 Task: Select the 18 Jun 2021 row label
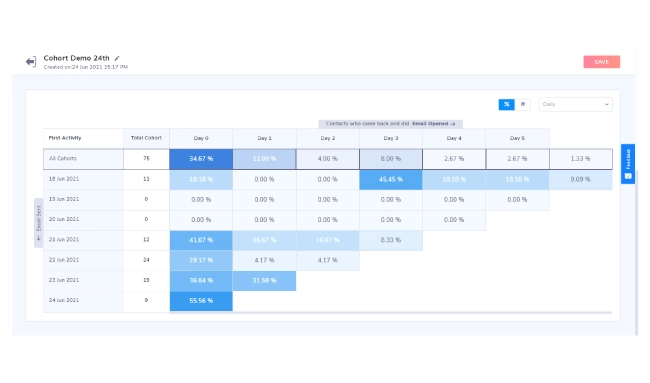[83, 179]
